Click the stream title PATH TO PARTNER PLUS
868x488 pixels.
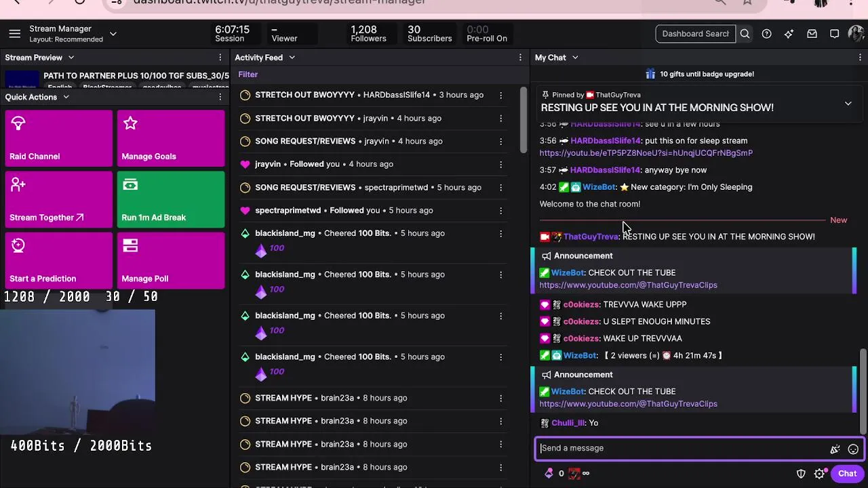click(136, 76)
